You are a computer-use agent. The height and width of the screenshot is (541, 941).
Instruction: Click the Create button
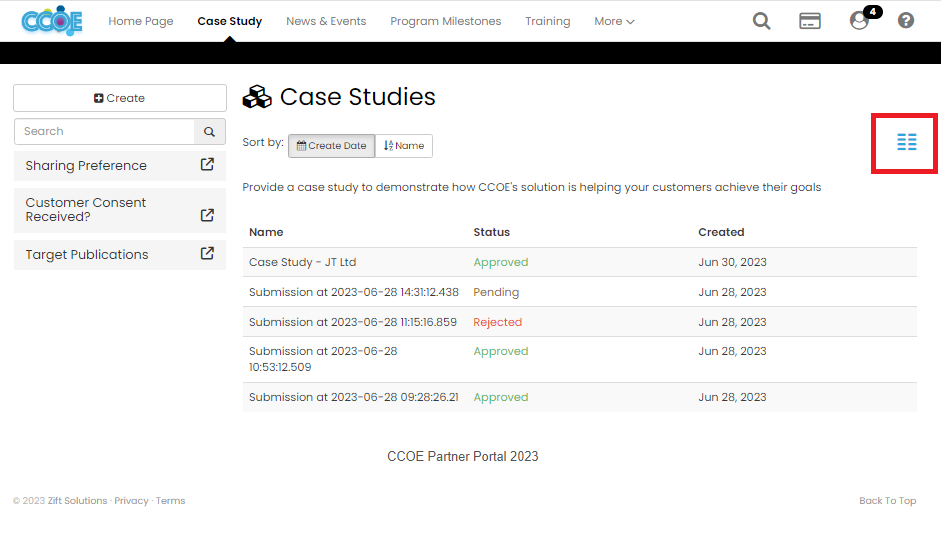tap(120, 98)
